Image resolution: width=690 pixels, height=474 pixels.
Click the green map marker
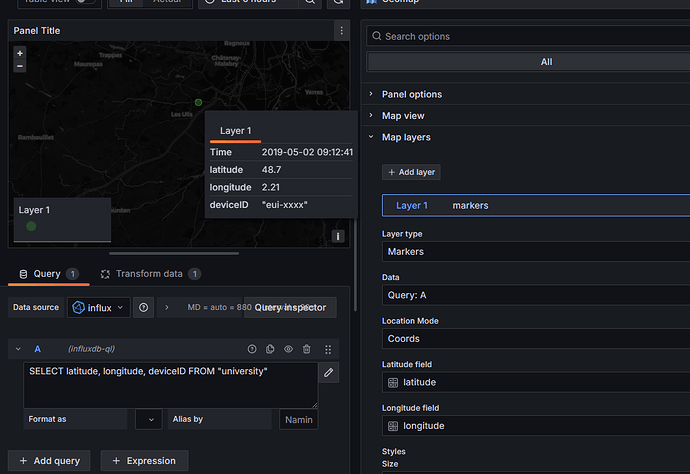[x=198, y=102]
